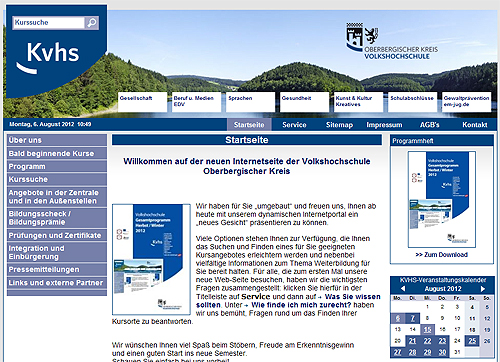
Task: Open Links und externe Partner
Action: coord(57,283)
